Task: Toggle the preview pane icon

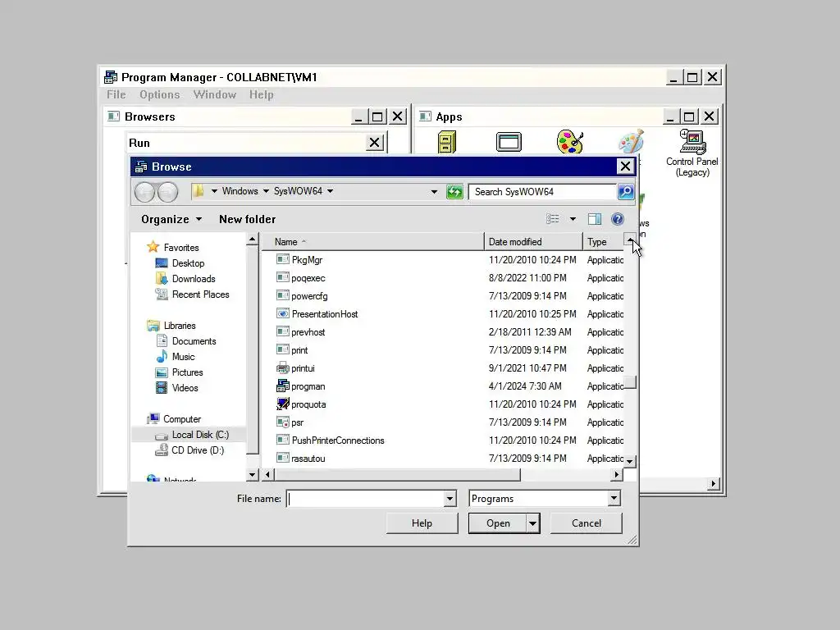Action: pos(595,219)
